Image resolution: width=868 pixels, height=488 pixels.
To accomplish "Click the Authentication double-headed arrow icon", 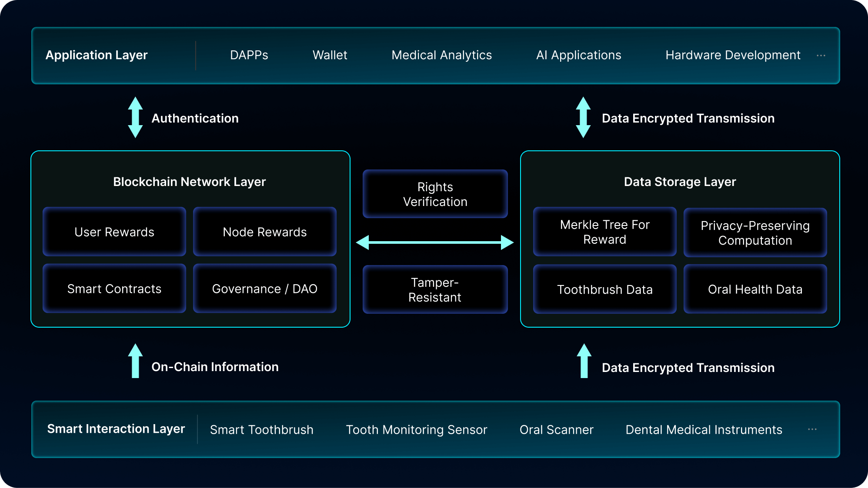I will [x=135, y=117].
